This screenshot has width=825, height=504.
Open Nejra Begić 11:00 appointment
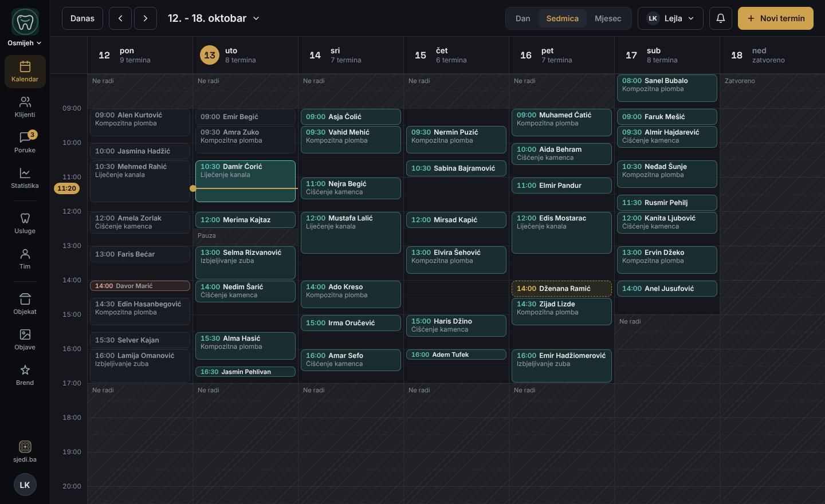(x=351, y=188)
